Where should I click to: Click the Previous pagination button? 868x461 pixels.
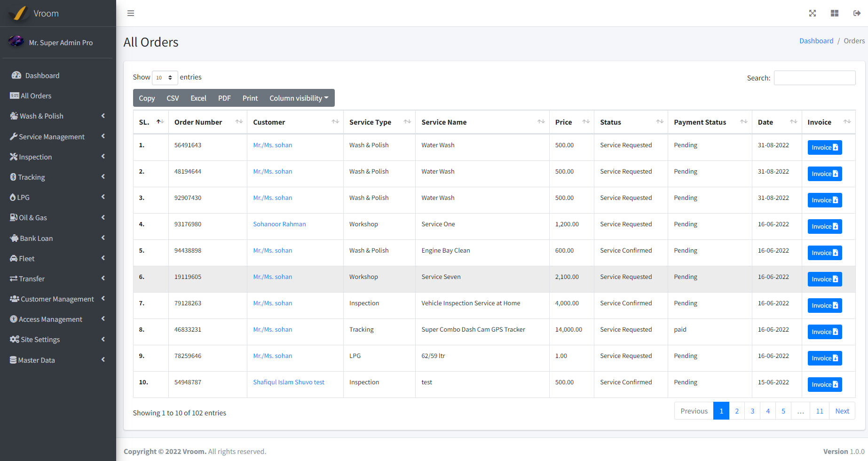click(694, 411)
